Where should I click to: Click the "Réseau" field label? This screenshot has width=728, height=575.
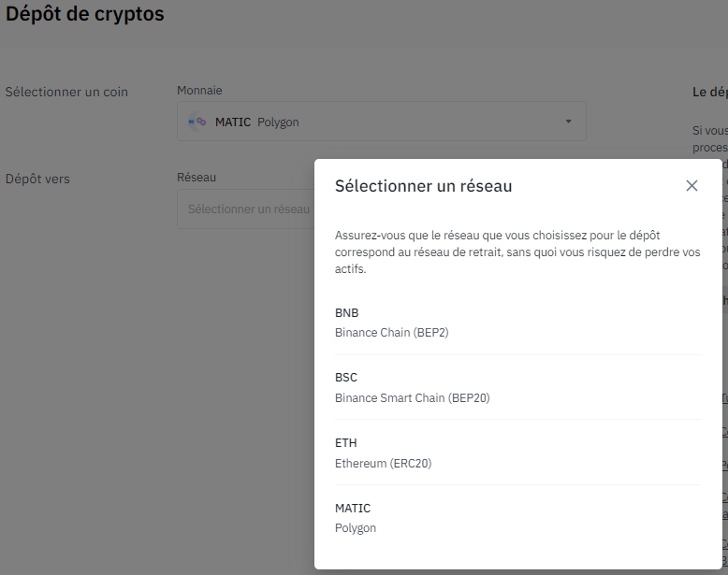[x=197, y=178]
